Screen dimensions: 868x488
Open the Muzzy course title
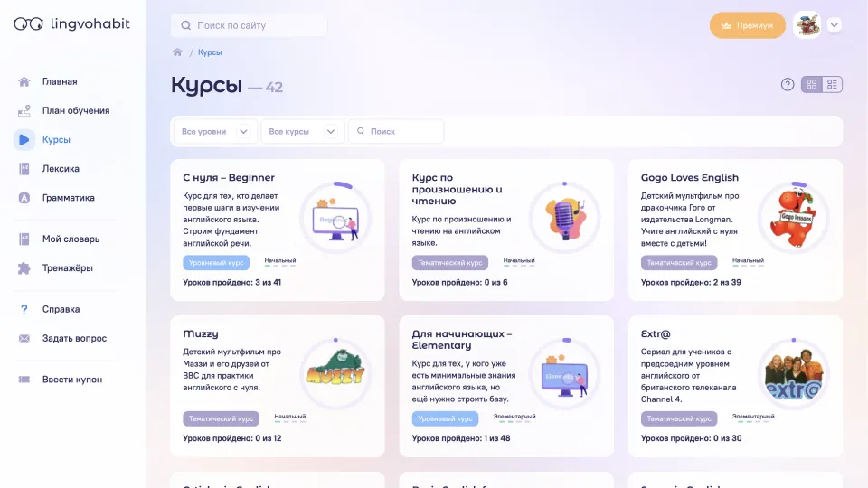click(x=201, y=333)
